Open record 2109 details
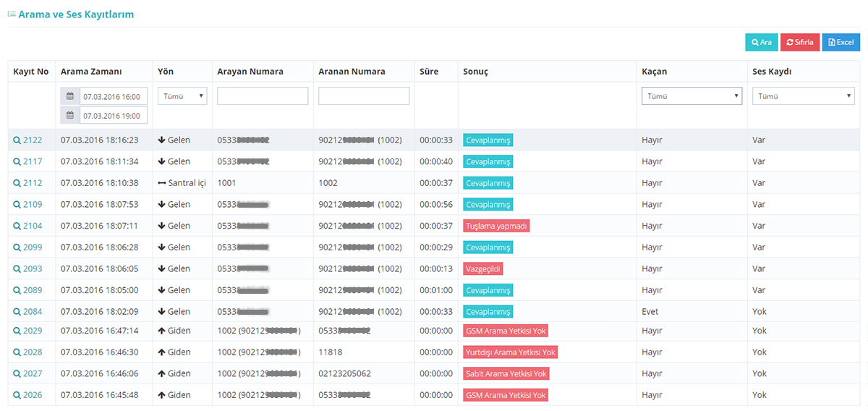Viewport: 868px width, 411px height. [x=27, y=205]
